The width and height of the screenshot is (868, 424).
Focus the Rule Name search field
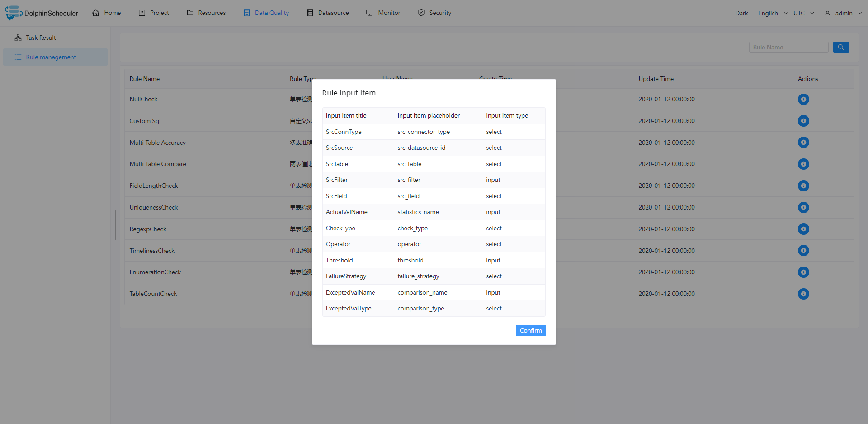(x=788, y=47)
